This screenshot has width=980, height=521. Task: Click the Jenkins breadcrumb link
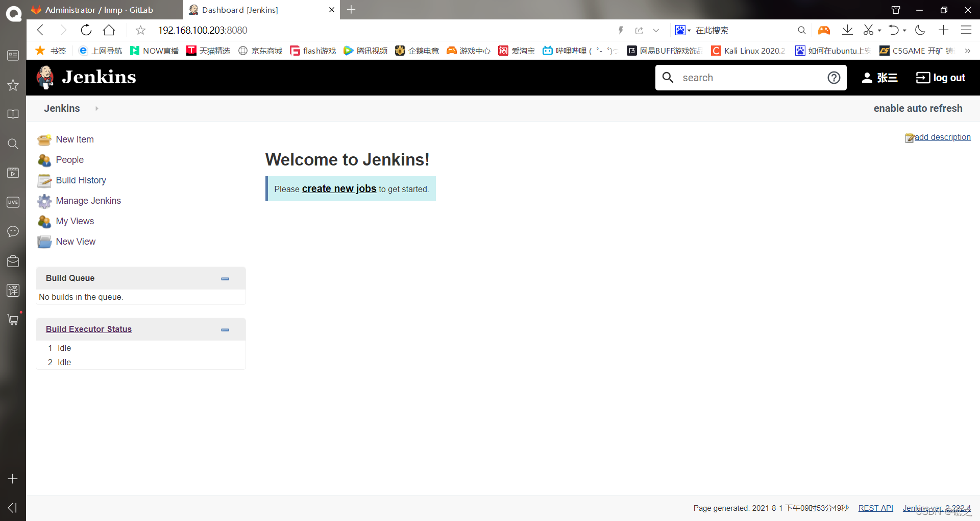[62, 108]
